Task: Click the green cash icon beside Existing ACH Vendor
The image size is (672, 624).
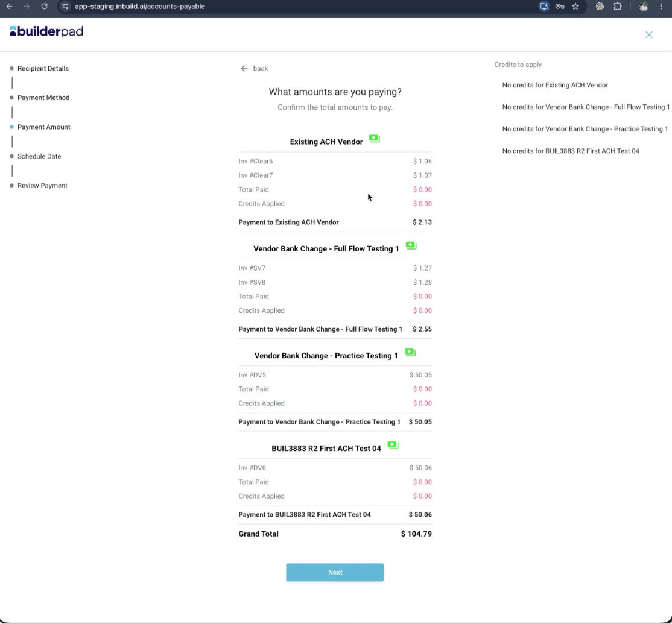Action: tap(375, 139)
